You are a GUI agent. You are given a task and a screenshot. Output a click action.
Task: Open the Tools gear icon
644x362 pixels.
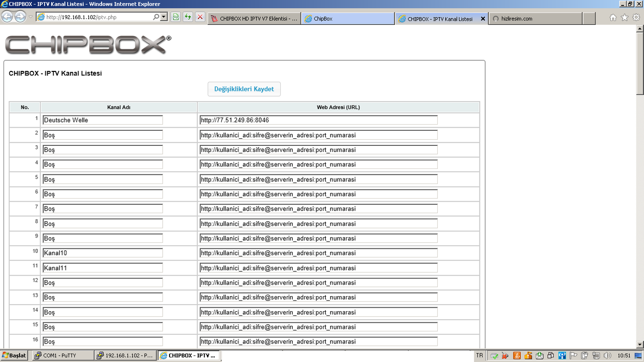(636, 18)
